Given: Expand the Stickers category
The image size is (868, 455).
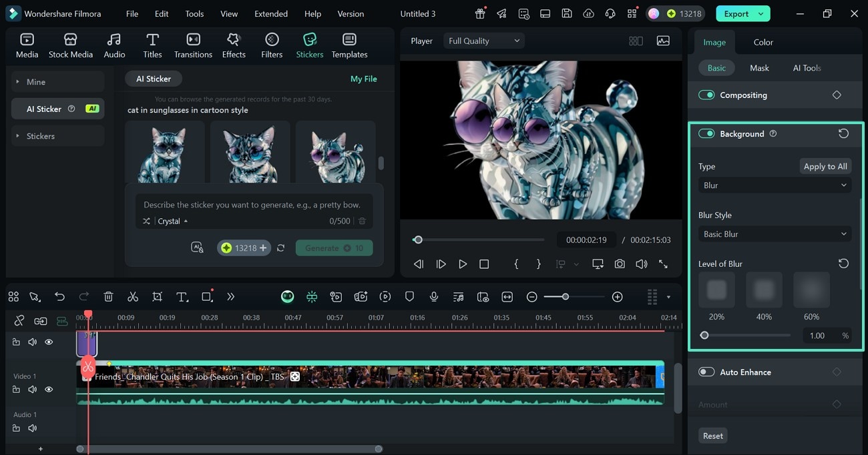Looking at the screenshot, I should pos(57,135).
